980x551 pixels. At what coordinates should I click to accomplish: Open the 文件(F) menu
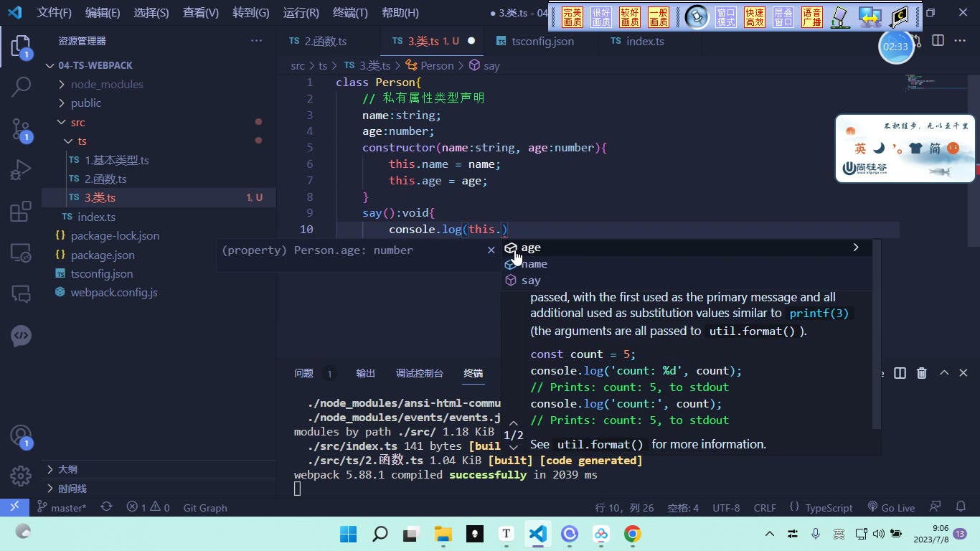[55, 13]
